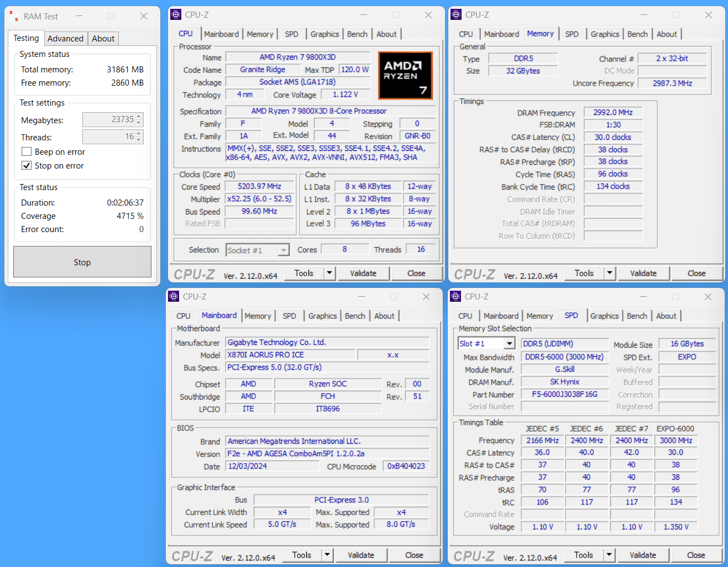Click the Close button in the SPD tab window
Image resolution: width=728 pixels, height=567 pixels.
[x=696, y=555]
